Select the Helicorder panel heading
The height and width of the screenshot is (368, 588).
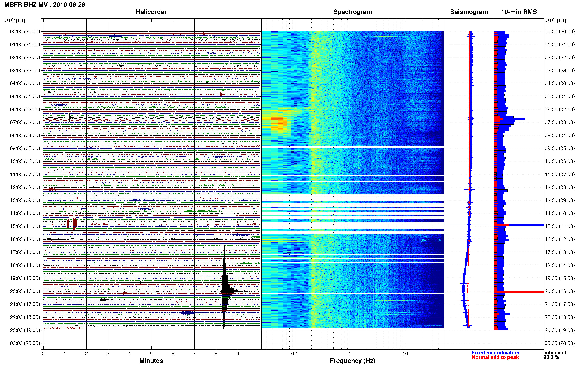[x=151, y=12]
